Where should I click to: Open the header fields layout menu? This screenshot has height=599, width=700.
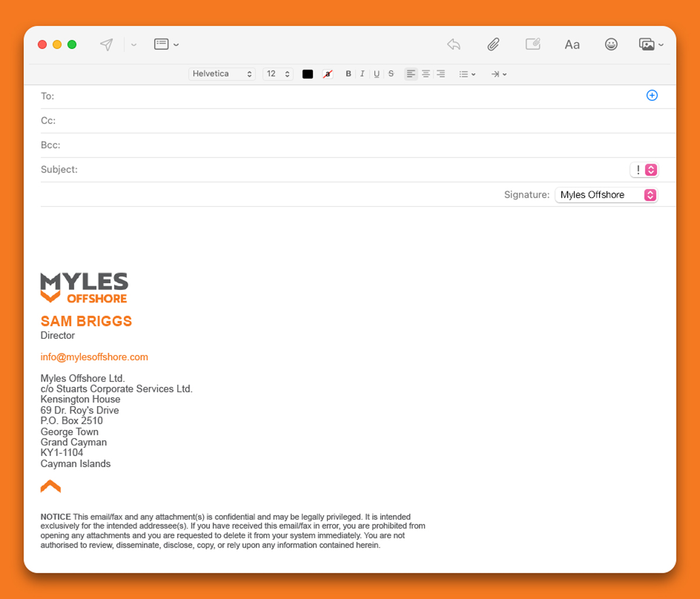point(166,44)
